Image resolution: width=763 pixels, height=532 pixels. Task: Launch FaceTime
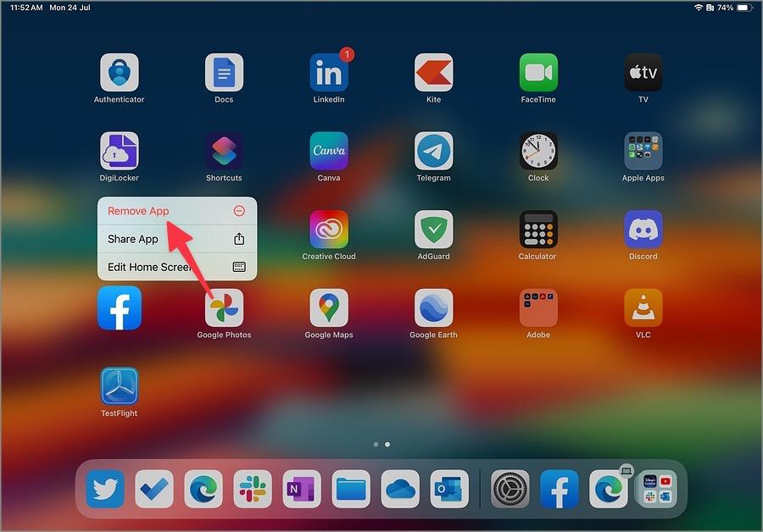[538, 73]
